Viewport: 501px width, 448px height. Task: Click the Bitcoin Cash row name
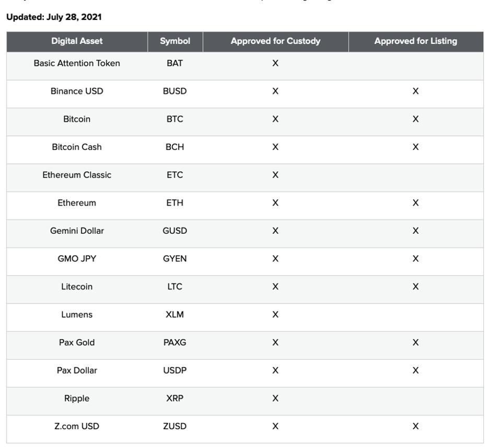click(x=77, y=147)
